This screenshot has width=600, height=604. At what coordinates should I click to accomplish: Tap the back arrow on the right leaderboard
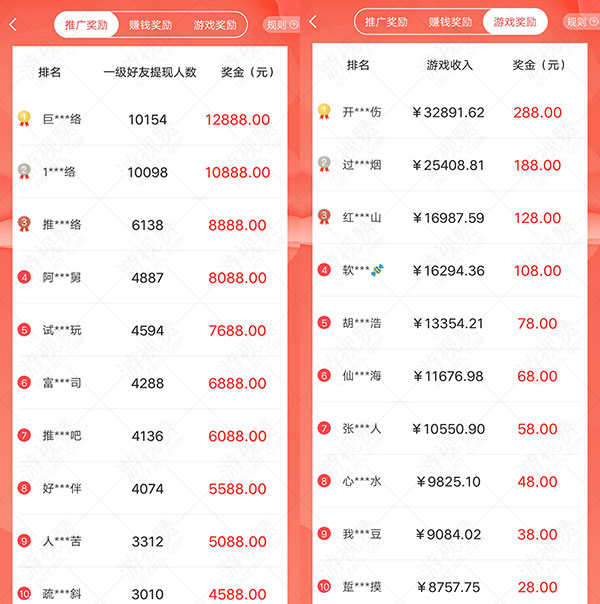(x=313, y=22)
